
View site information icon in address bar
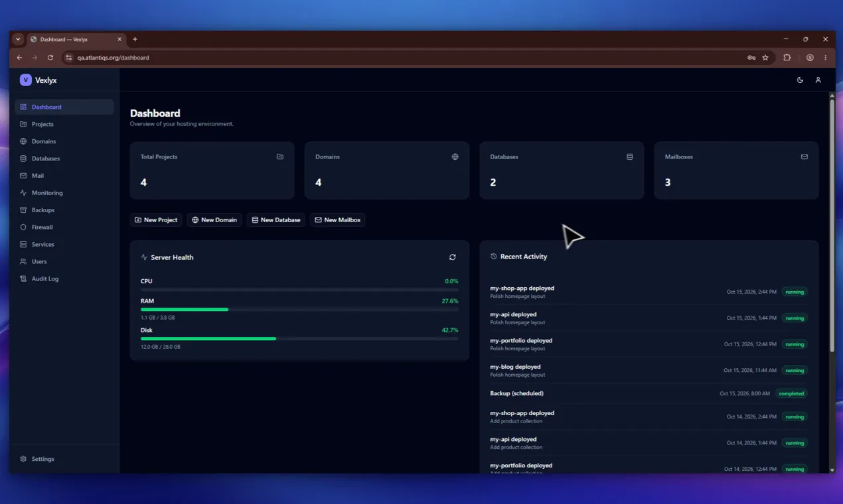pyautogui.click(x=68, y=58)
